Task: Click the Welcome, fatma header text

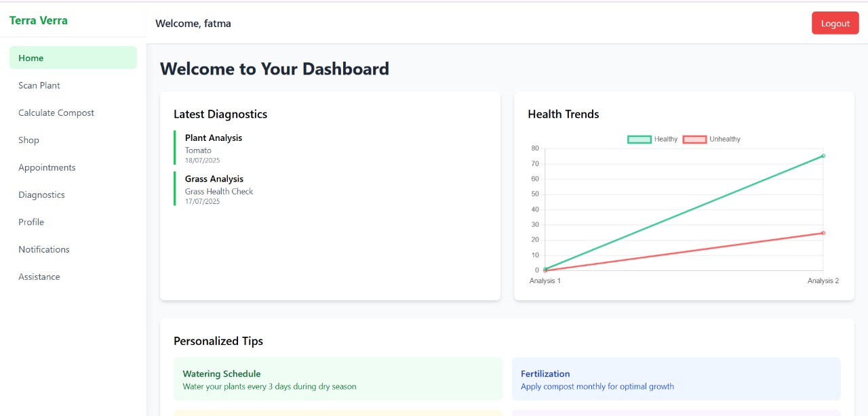Action: [193, 23]
